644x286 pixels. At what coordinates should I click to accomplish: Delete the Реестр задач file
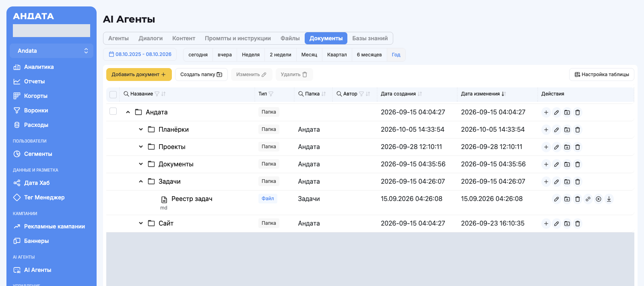[578, 199]
